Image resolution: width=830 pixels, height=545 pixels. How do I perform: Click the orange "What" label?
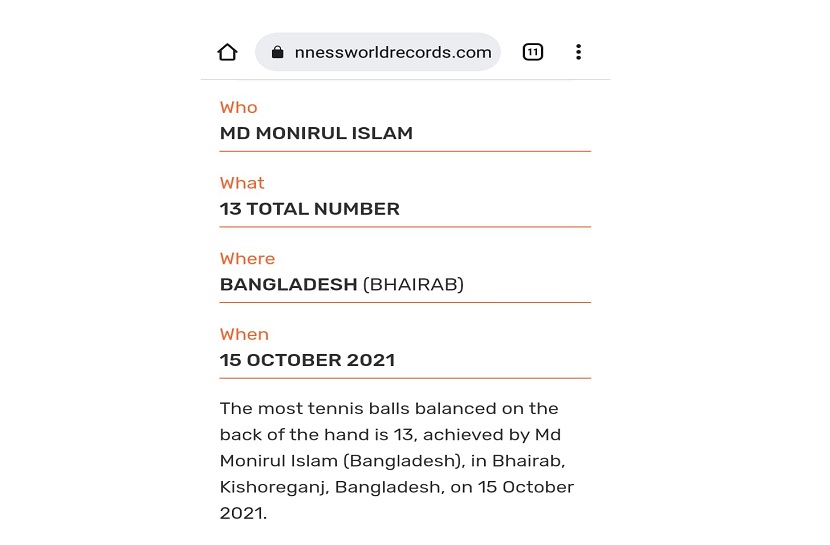pyautogui.click(x=242, y=183)
